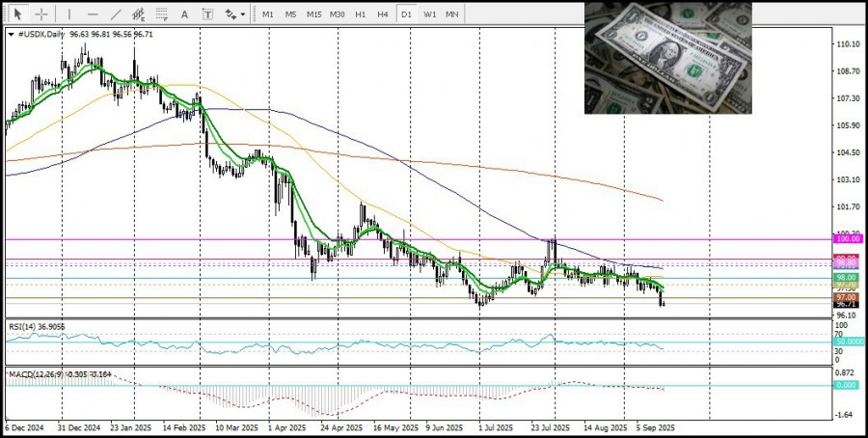868x438 pixels.
Task: Select the W1 weekly timeframe
Action: point(429,14)
